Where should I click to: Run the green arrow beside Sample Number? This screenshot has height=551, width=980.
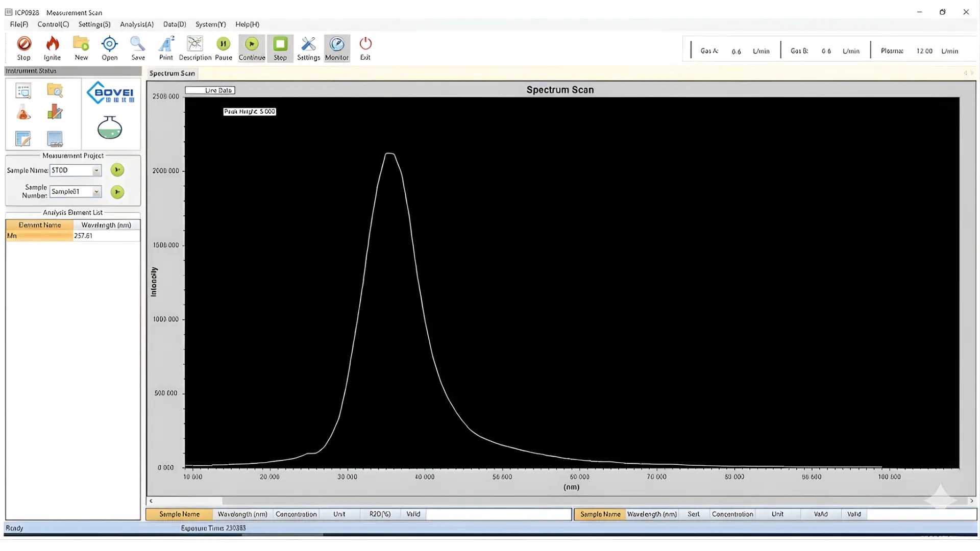click(x=117, y=192)
